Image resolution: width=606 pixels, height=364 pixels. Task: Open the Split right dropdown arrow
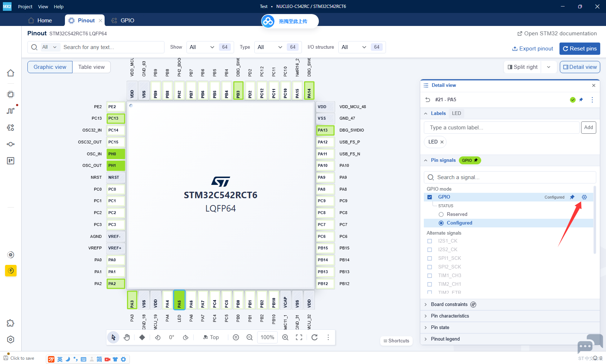(549, 67)
